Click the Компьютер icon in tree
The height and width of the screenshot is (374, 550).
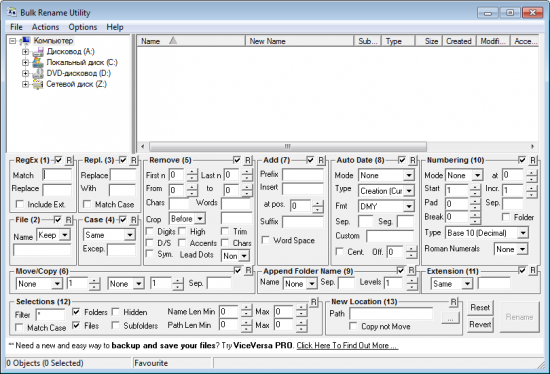(x=26, y=41)
